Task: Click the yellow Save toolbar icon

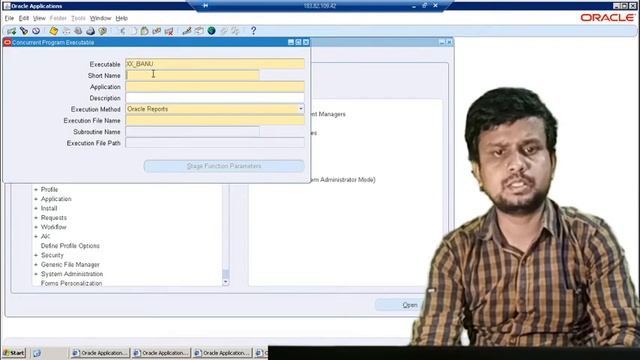Action: [53, 31]
